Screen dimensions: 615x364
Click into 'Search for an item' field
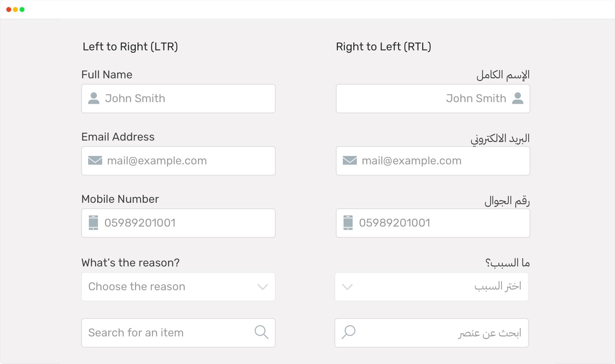(178, 333)
